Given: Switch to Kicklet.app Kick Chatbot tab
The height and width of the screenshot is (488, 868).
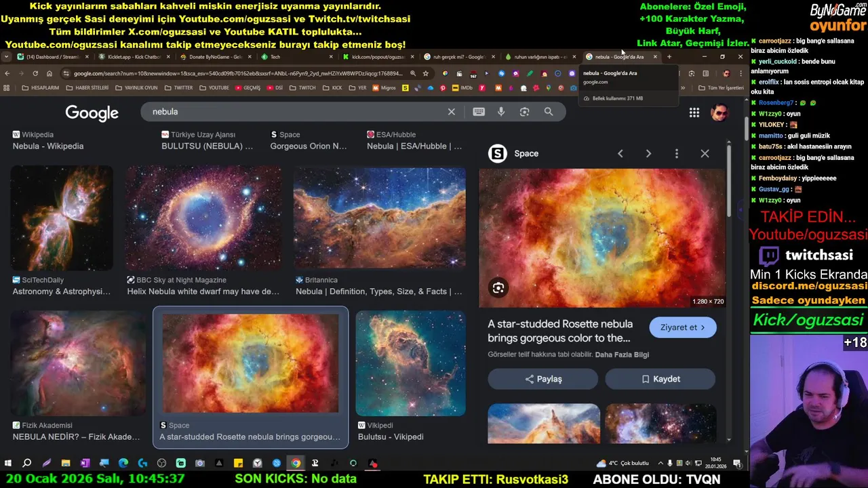Looking at the screenshot, I should (x=133, y=57).
